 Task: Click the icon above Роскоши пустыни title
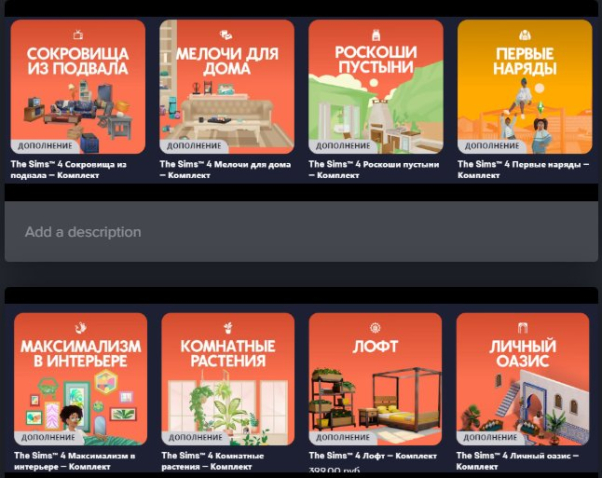[376, 35]
